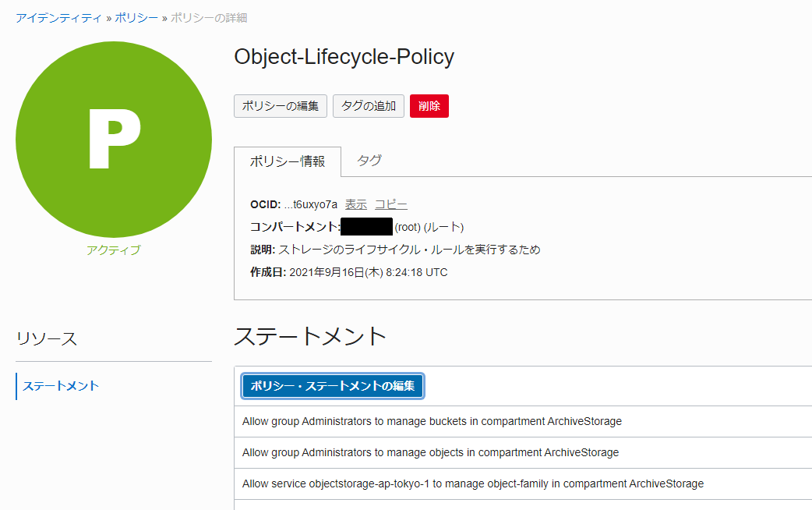Click the manage buckets statement row
This screenshot has height=510, width=812.
(x=523, y=421)
